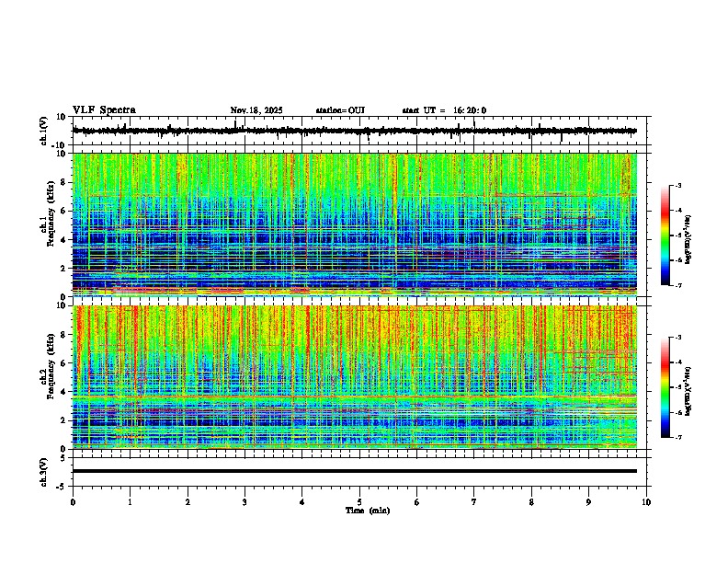
Task: Click time axis tick label 8
Action: point(531,502)
